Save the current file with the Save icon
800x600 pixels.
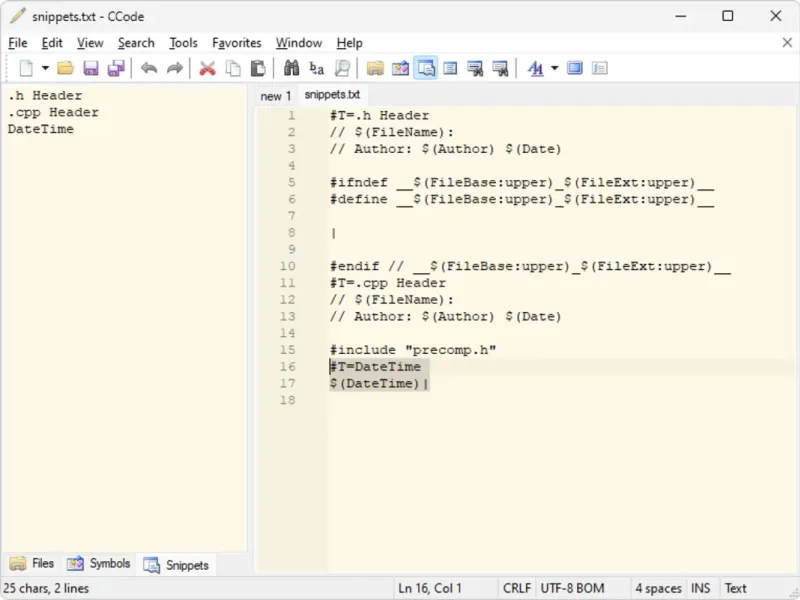91,68
